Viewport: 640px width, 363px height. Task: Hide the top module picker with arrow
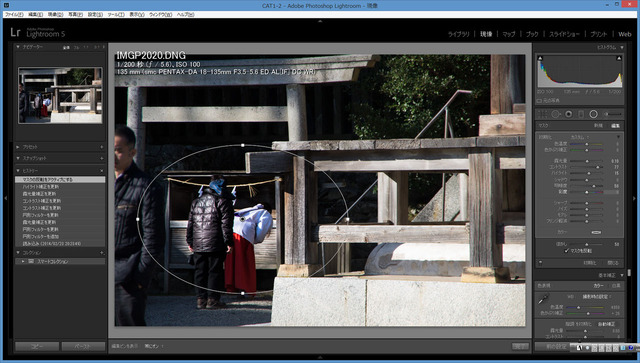click(x=320, y=21)
